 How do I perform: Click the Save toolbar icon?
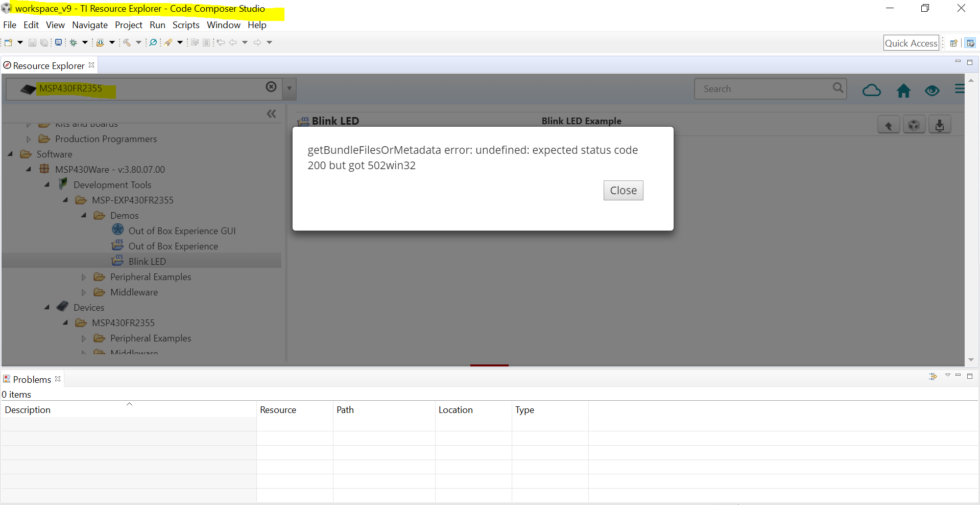[32, 42]
